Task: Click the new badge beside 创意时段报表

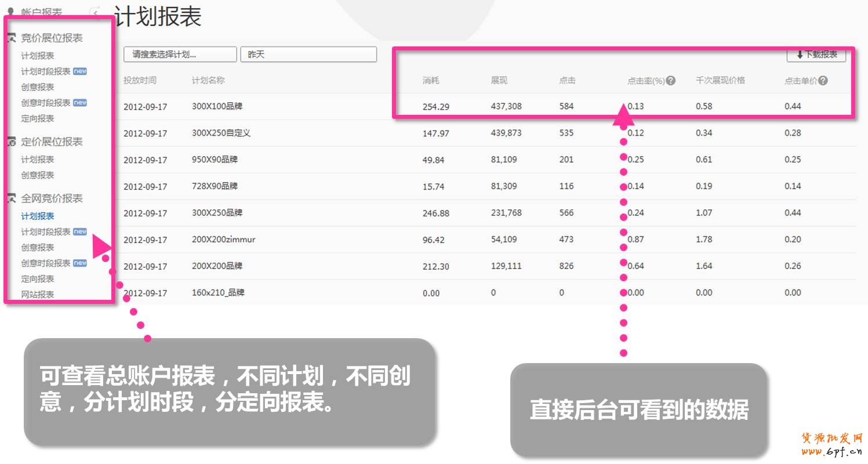Action: click(81, 102)
